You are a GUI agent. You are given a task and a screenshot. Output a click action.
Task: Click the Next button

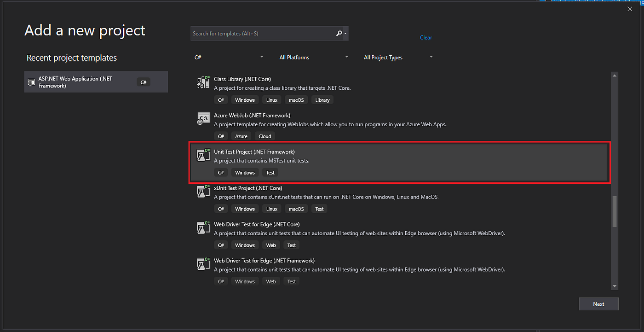click(598, 303)
